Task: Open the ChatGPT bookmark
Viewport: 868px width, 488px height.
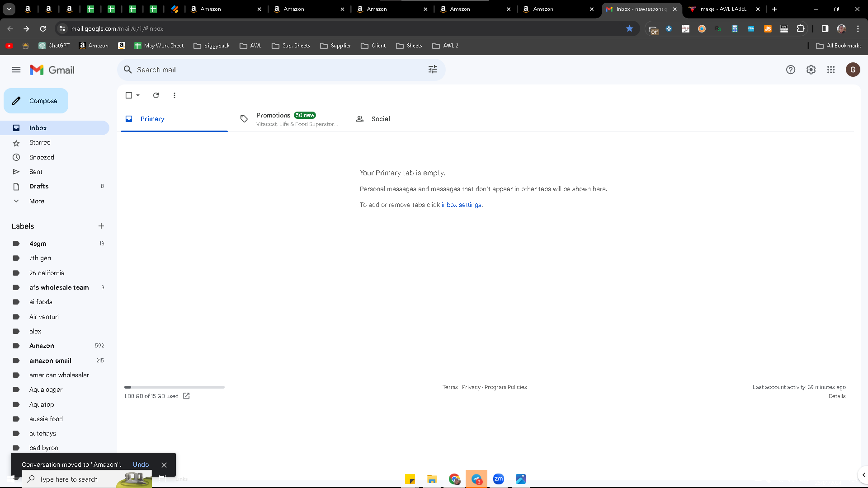Action: [54, 46]
